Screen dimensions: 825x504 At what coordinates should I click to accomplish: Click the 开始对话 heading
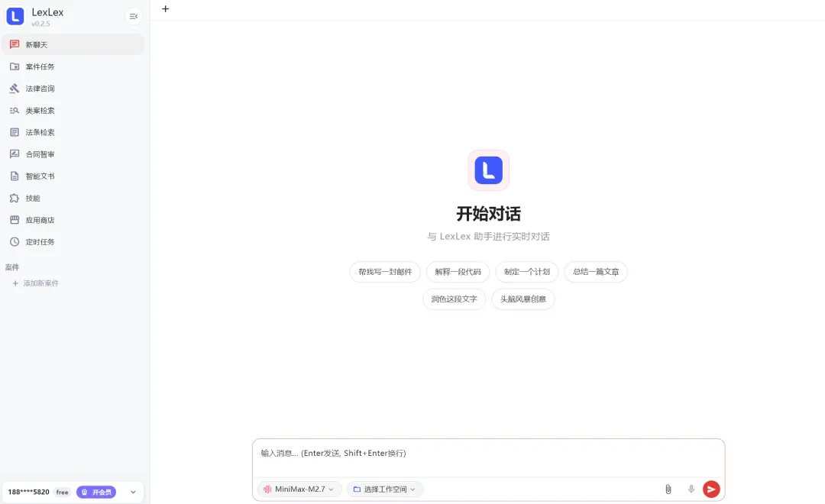pos(488,214)
